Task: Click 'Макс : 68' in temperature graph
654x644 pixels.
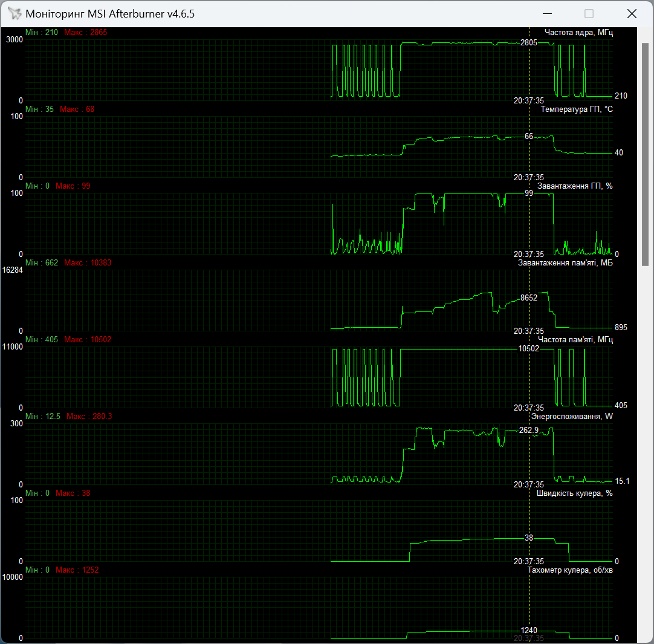Action: (77, 109)
